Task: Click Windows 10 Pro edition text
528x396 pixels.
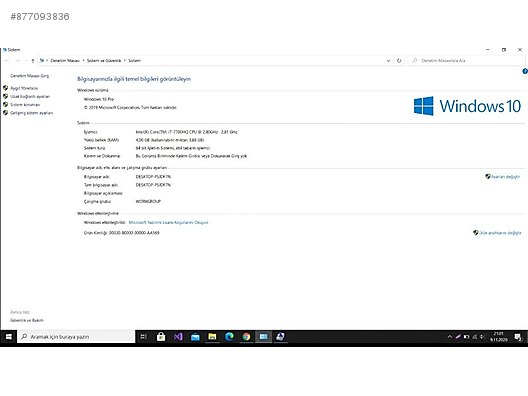Action: pos(99,99)
